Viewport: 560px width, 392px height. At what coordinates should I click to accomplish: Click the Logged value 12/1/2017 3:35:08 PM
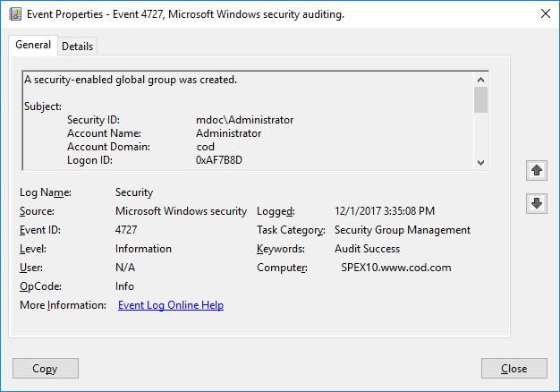click(385, 211)
